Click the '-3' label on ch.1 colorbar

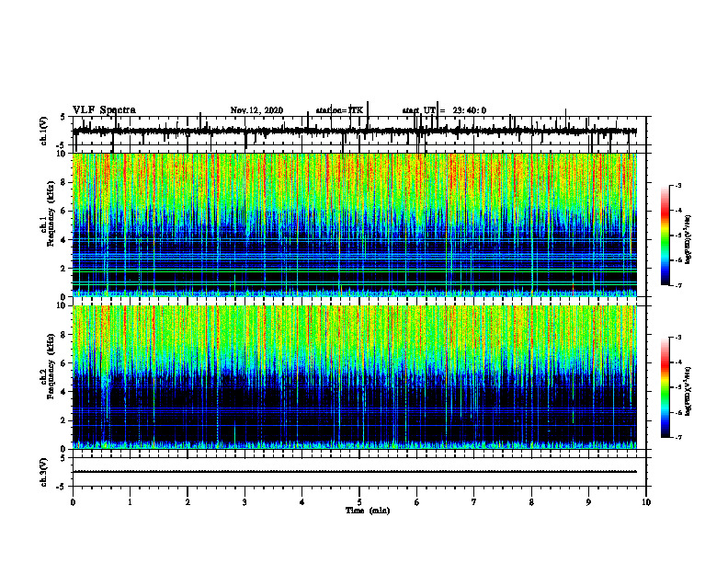(678, 185)
